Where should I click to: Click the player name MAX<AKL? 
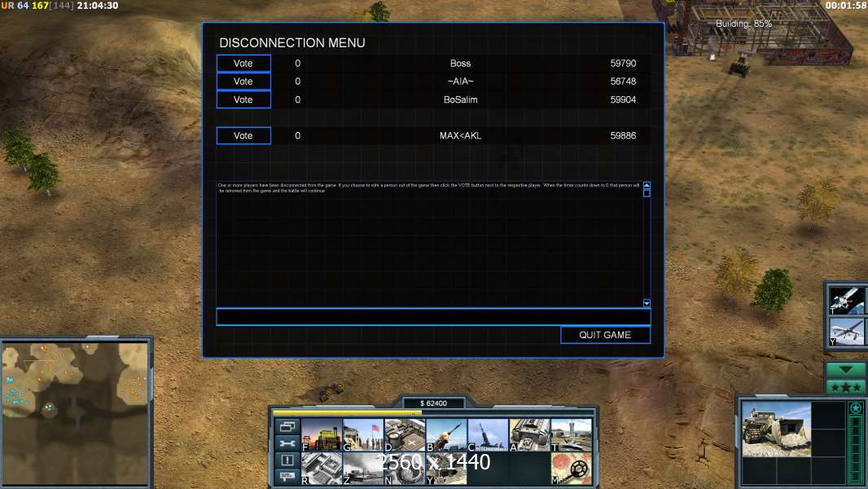click(x=461, y=135)
